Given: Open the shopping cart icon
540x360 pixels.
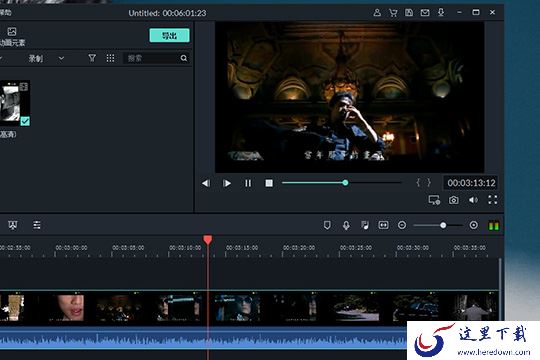Looking at the screenshot, I should [x=393, y=13].
